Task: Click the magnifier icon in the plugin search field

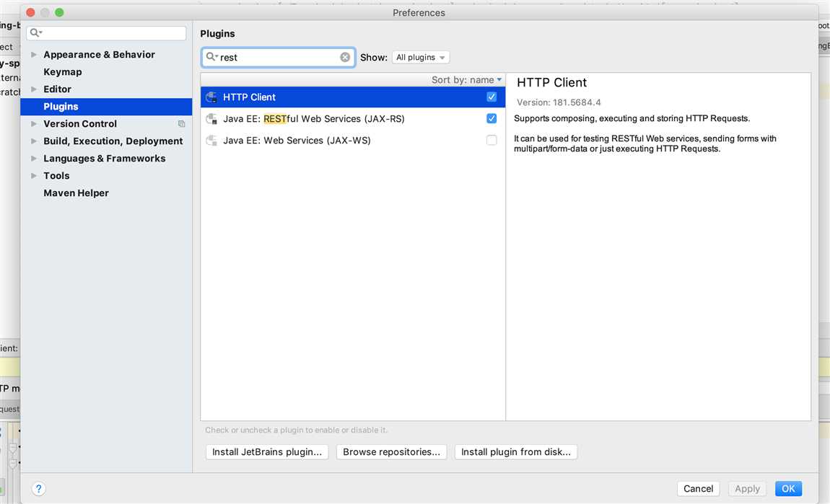Action: click(x=211, y=56)
